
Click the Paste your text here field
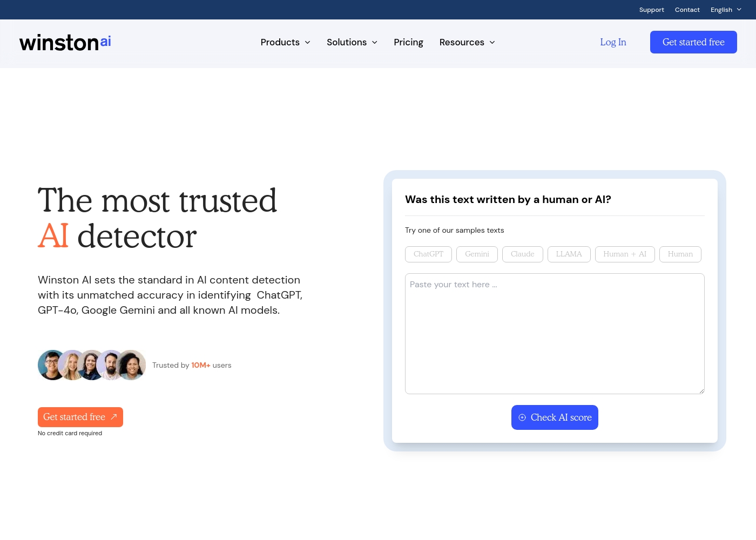[x=555, y=334]
